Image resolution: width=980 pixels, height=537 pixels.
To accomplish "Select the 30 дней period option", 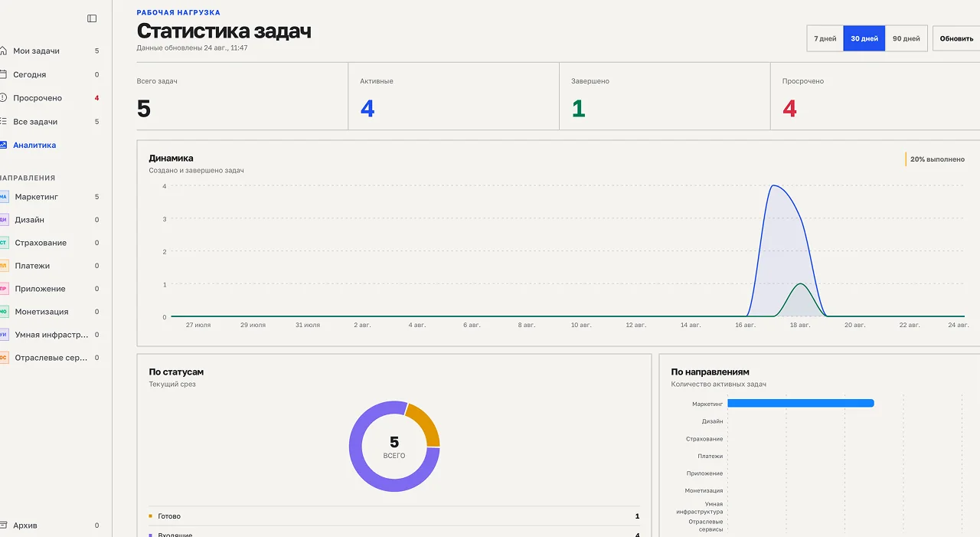I will 864,38.
